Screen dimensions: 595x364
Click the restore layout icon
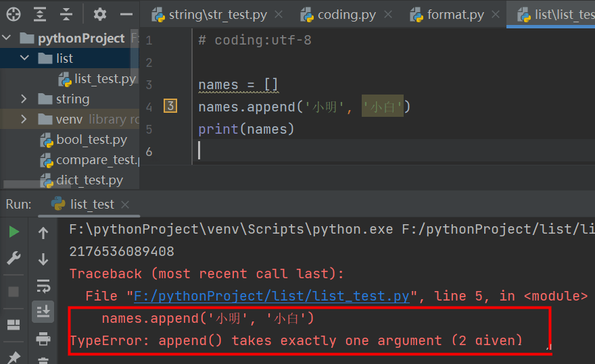14,325
